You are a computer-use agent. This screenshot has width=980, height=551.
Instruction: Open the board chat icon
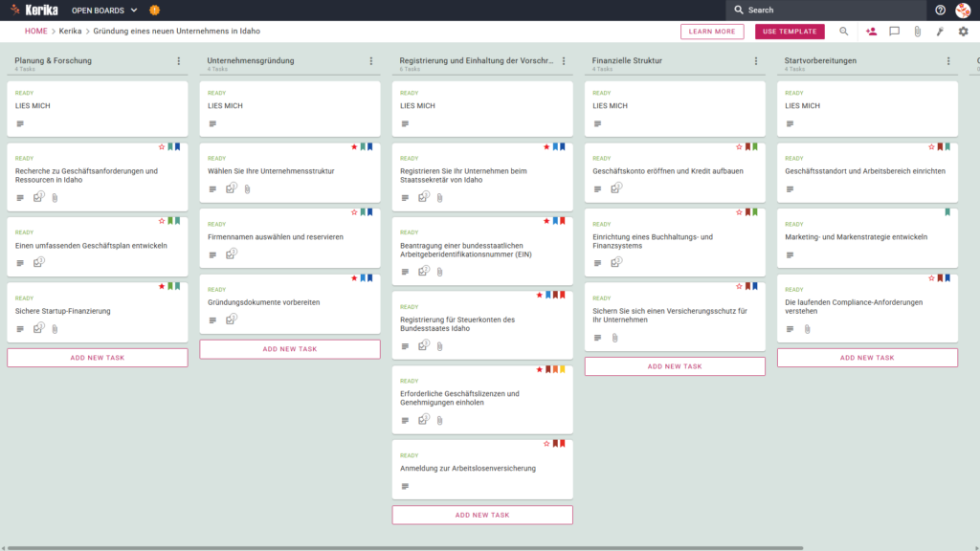coord(895,32)
